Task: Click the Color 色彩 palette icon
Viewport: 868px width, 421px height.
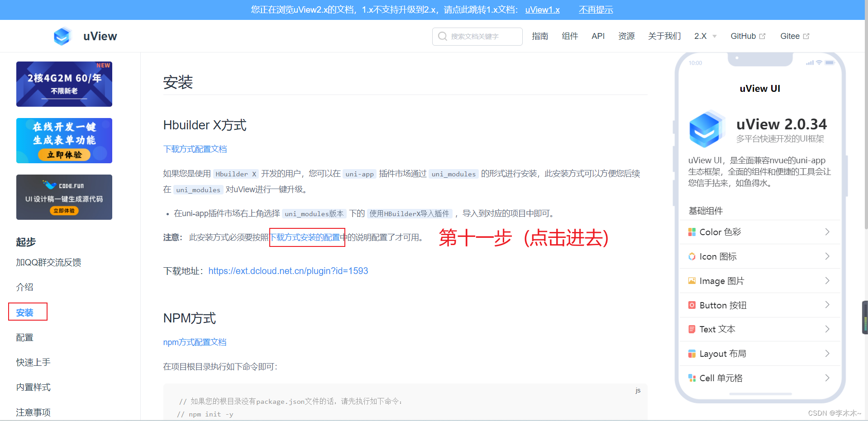Action: pyautogui.click(x=692, y=232)
